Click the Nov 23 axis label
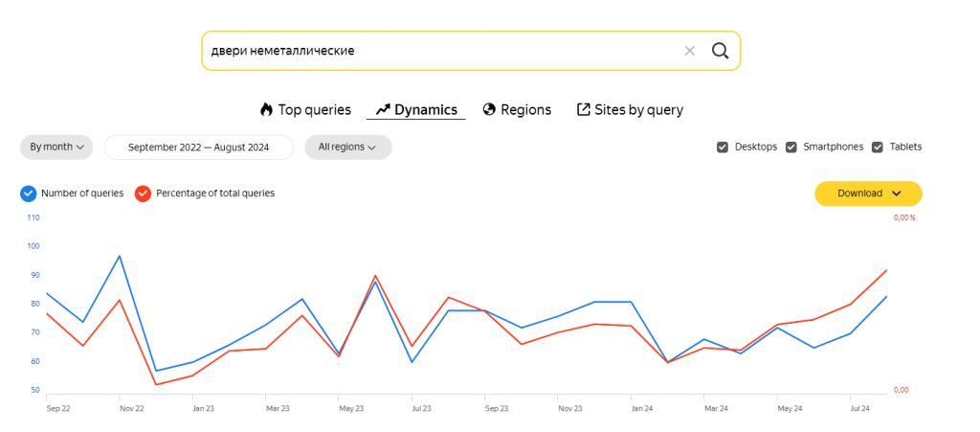This screenshot has width=980, height=432. click(570, 408)
